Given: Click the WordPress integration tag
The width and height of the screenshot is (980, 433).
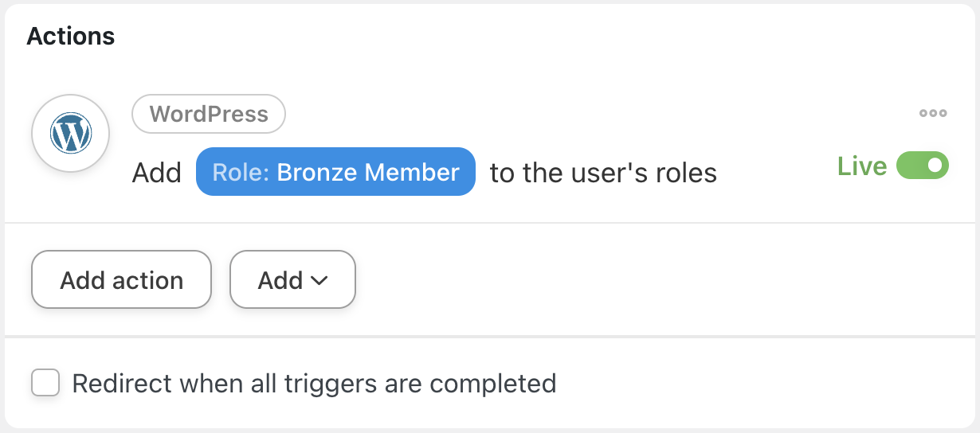Looking at the screenshot, I should click(209, 114).
